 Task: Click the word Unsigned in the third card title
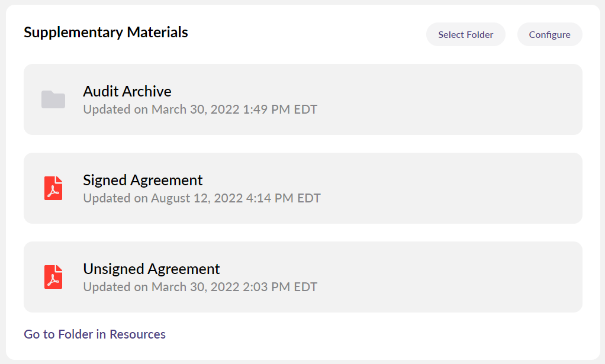(113, 269)
